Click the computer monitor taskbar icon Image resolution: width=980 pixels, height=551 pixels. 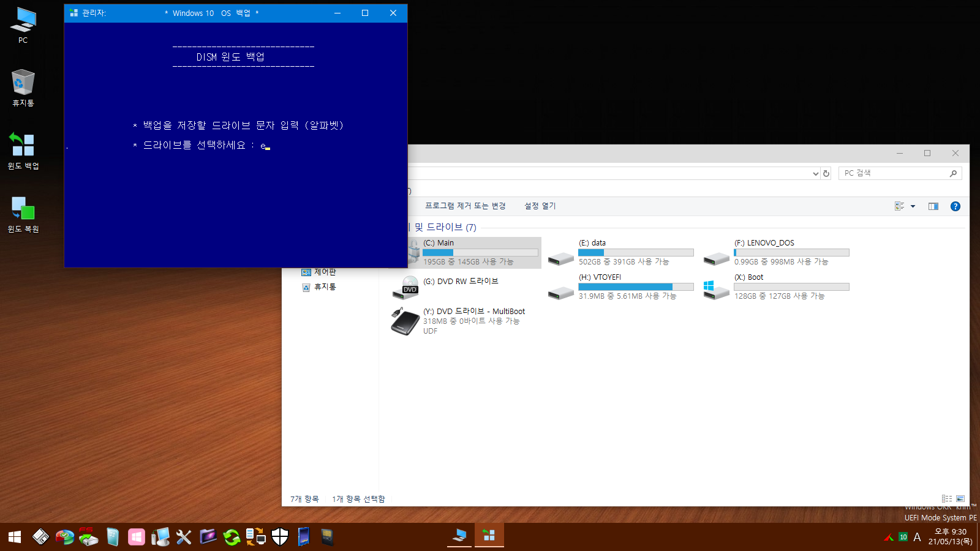[160, 537]
